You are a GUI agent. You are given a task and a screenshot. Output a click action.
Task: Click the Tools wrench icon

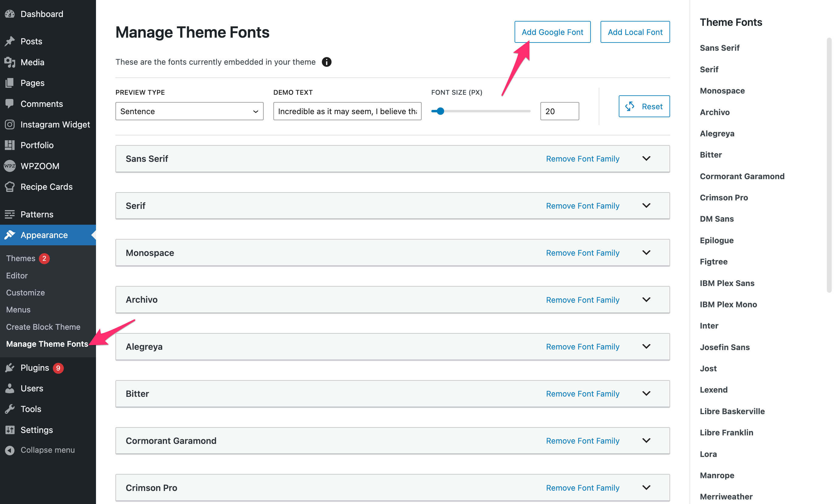(10, 409)
